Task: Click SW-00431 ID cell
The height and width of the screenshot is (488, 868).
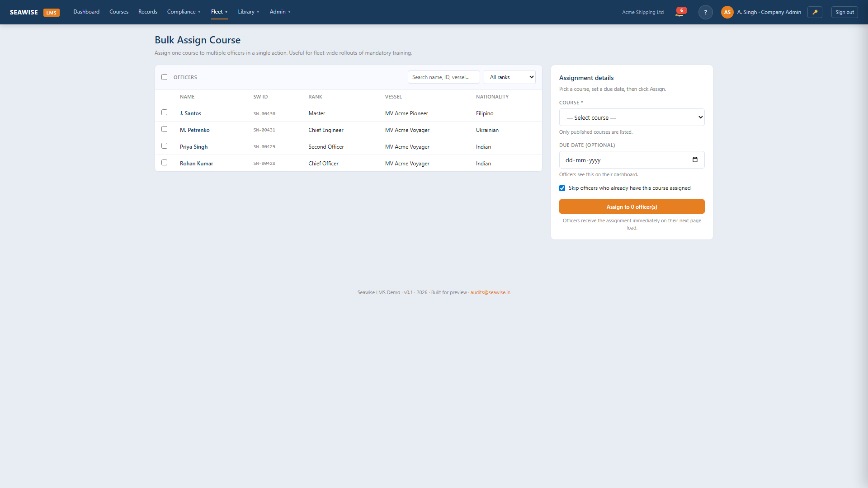Action: point(264,130)
